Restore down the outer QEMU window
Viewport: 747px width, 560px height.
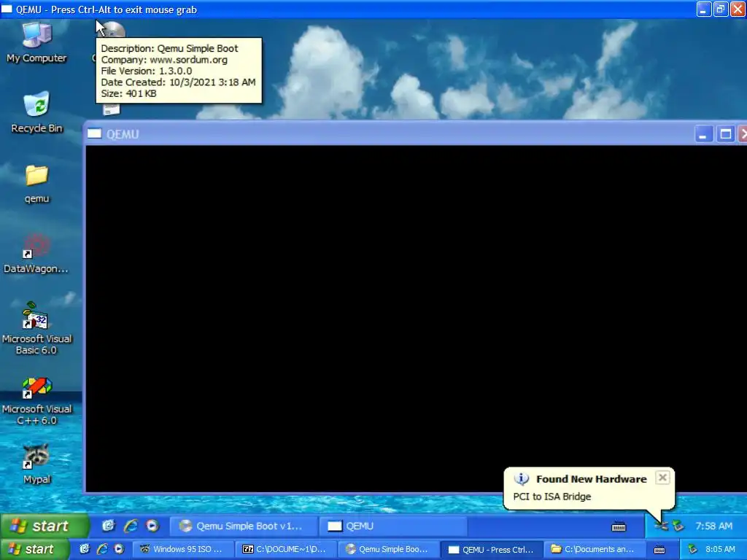pyautogui.click(x=720, y=9)
